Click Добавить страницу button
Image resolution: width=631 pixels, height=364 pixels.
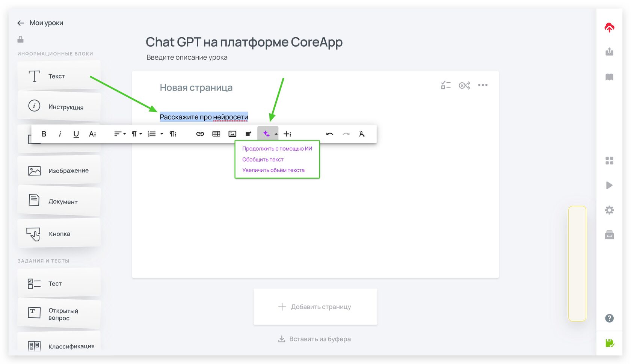pyautogui.click(x=315, y=307)
